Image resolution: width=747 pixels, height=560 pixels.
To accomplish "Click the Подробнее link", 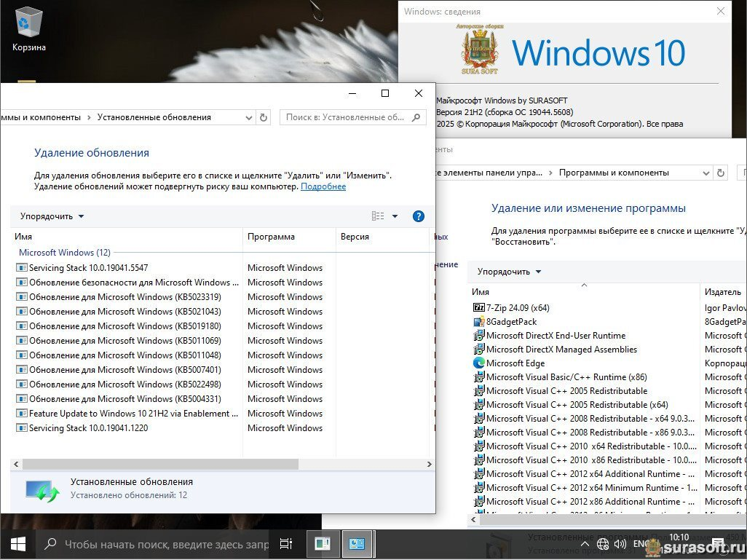I will tap(323, 186).
